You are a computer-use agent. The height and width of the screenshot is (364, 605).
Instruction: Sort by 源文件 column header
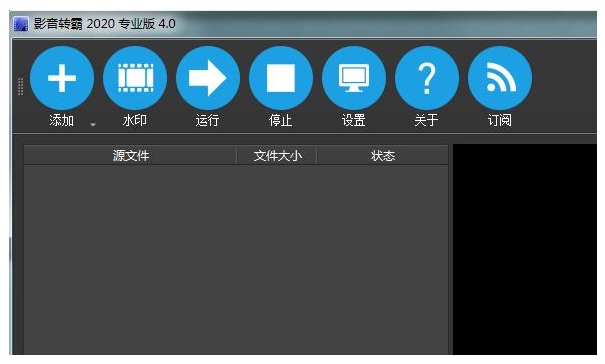click(130, 156)
